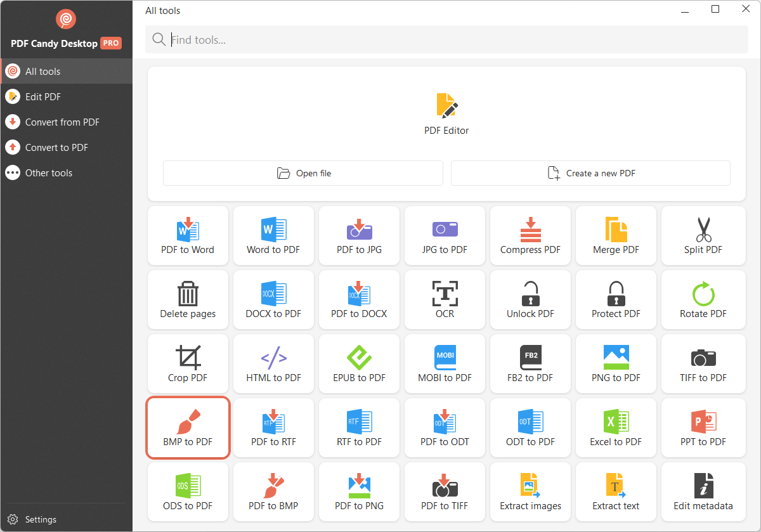The width and height of the screenshot is (761, 532).
Task: Open the Crop PDF tool
Action: tap(188, 363)
